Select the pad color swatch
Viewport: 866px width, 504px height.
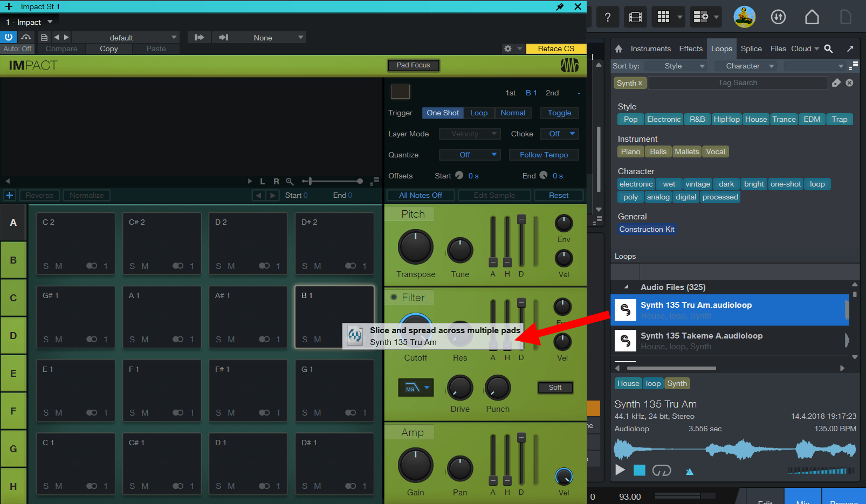tap(400, 92)
